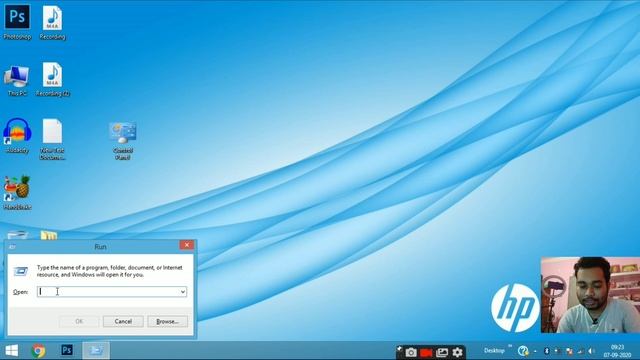This screenshot has height=360, width=640.
Task: Click the OK button in Run dialog
Action: 79,321
